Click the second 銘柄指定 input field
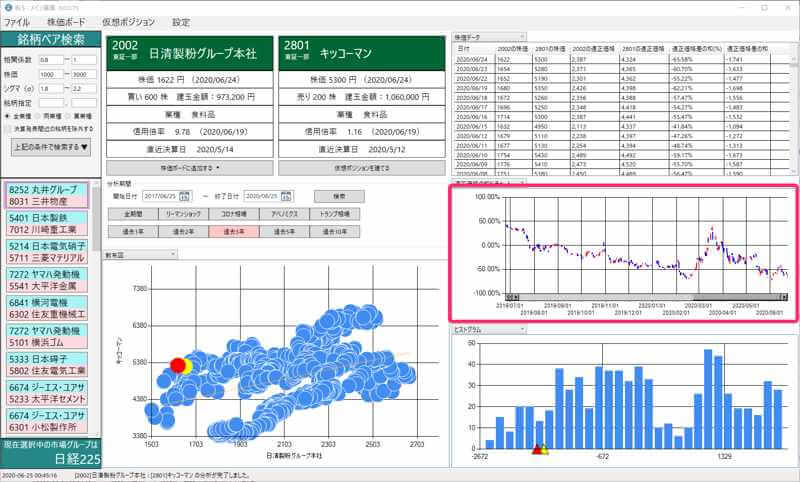The width and height of the screenshot is (800, 482). pyautogui.click(x=84, y=103)
